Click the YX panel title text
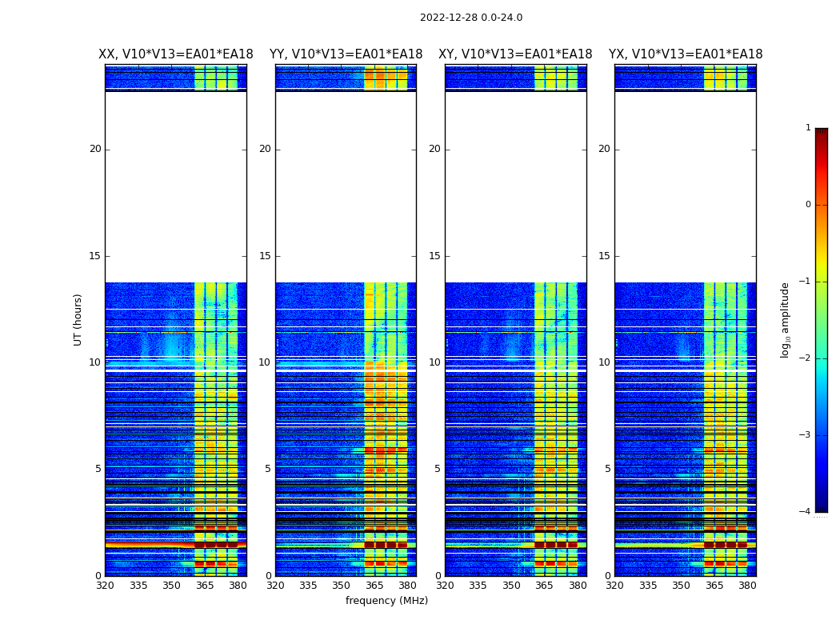 pos(685,54)
